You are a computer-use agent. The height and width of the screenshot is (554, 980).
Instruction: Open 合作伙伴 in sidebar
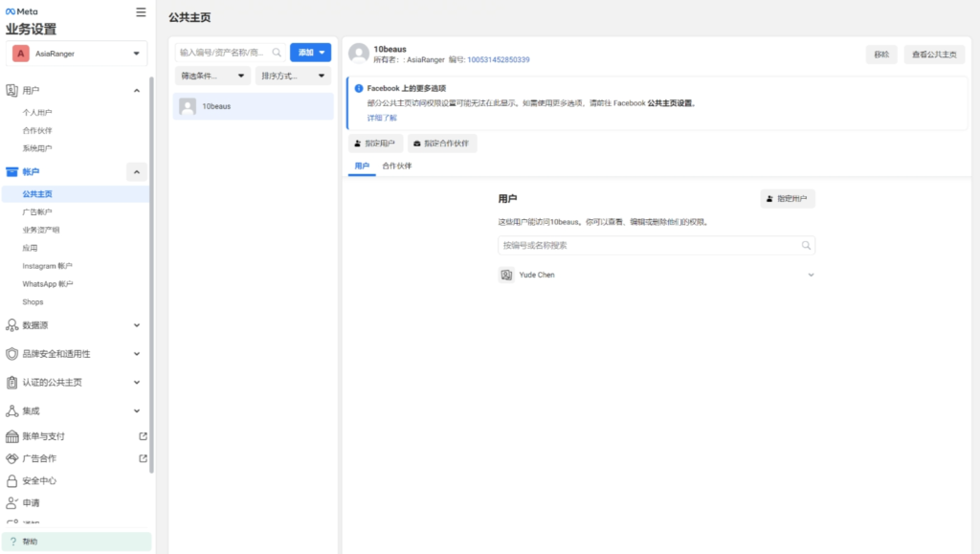point(37,130)
